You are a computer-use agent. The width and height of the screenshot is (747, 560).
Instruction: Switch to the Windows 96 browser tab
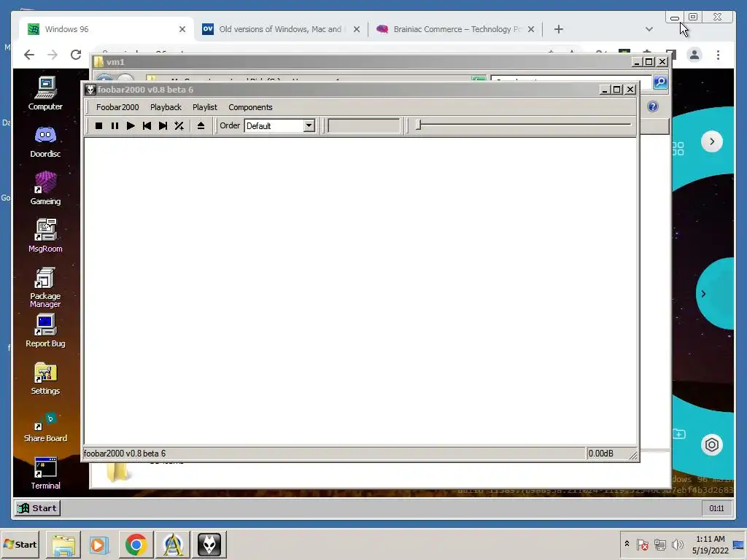(x=107, y=29)
